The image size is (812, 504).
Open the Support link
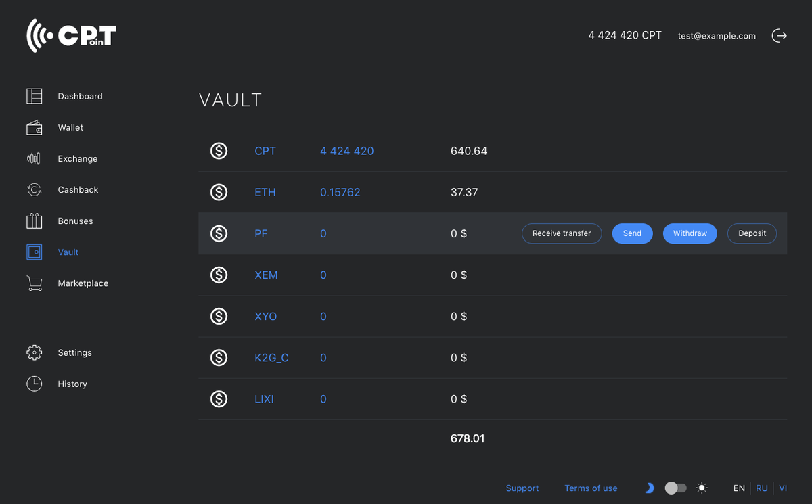tap(522, 488)
